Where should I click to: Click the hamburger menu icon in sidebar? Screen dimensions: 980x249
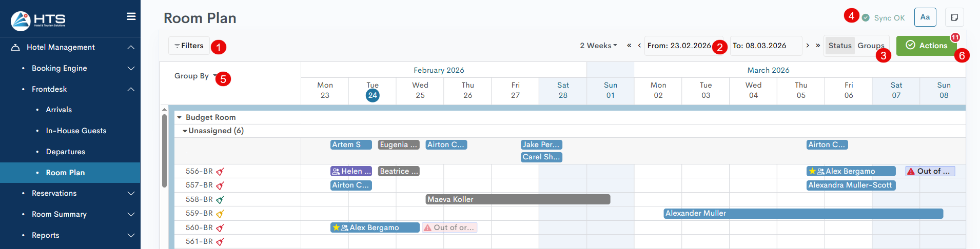tap(131, 16)
